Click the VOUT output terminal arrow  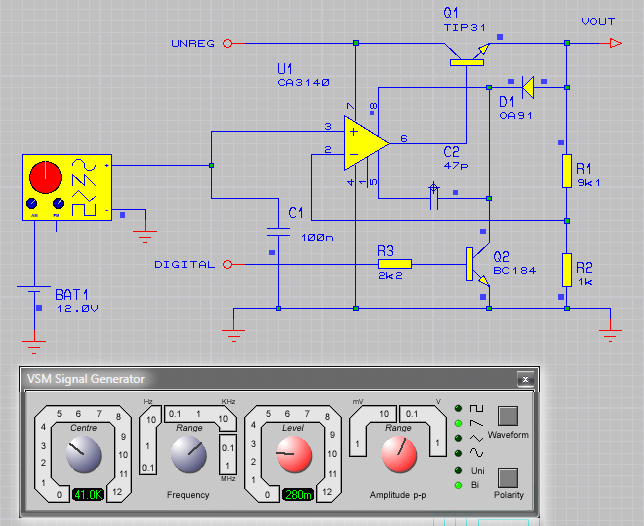point(615,43)
